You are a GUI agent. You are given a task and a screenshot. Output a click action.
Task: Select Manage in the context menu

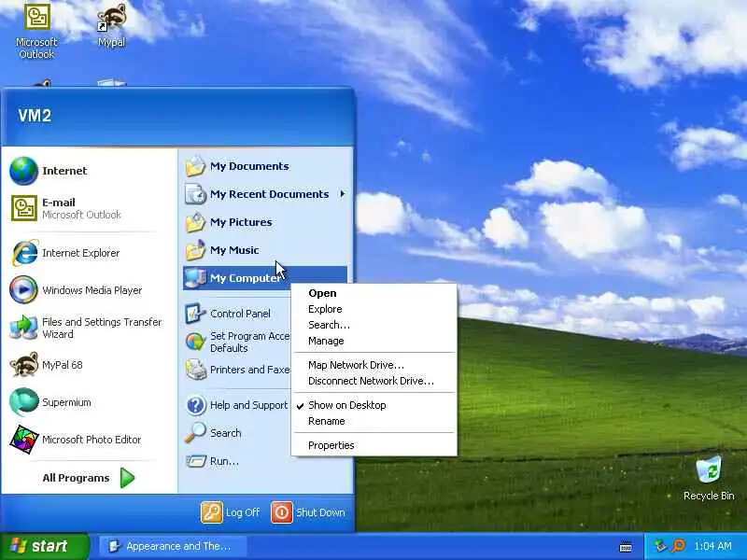pos(374,341)
